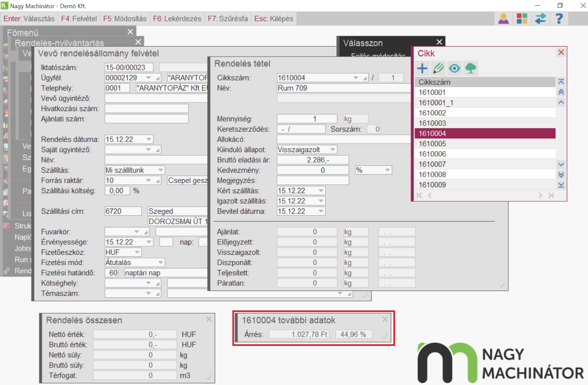Select row 1610005 in the Cikk list
This screenshot has height=385, width=588.
(485, 144)
